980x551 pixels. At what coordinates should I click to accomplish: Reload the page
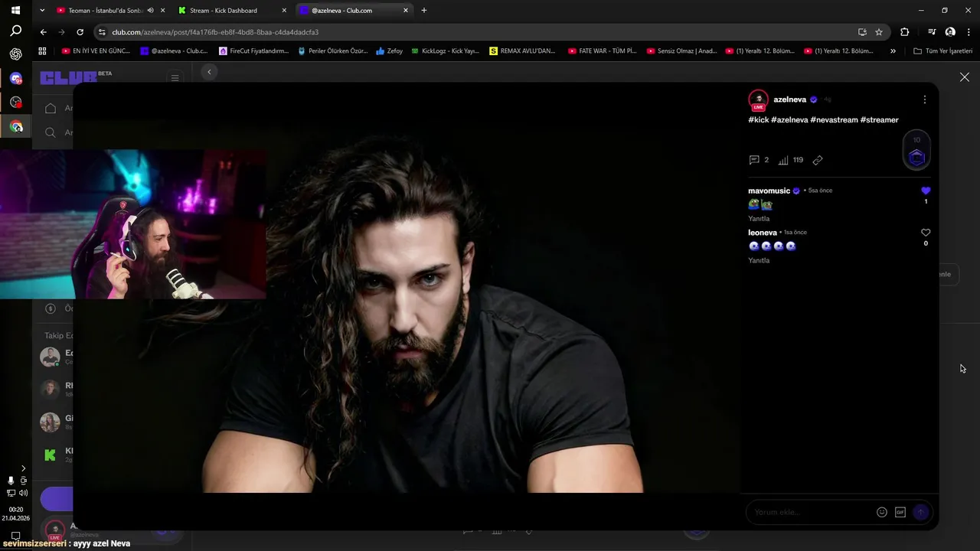point(80,32)
